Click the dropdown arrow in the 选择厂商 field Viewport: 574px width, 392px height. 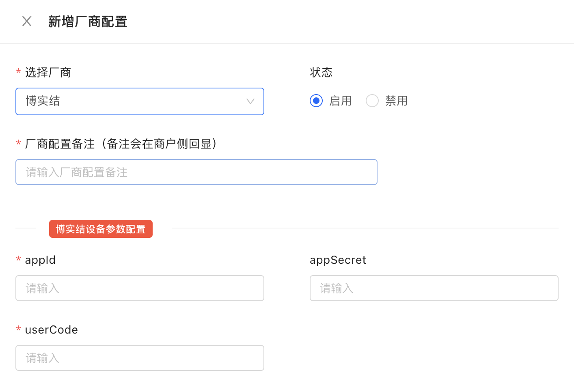click(x=250, y=101)
